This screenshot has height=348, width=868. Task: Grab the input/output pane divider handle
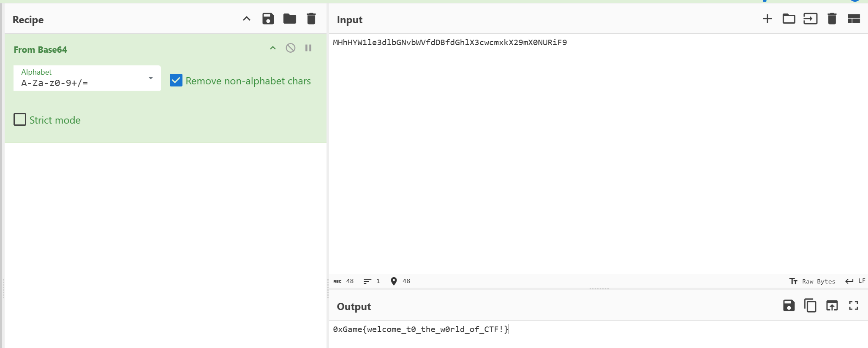(x=599, y=289)
